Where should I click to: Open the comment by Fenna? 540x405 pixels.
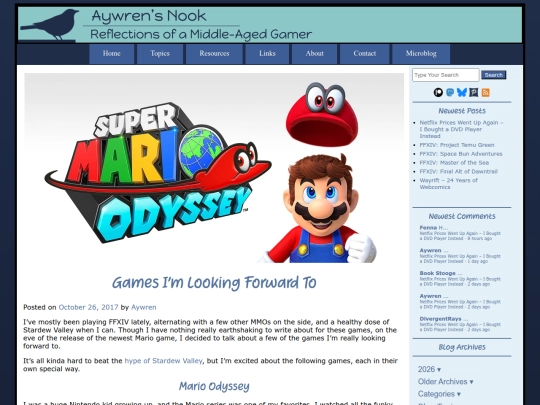point(460,233)
